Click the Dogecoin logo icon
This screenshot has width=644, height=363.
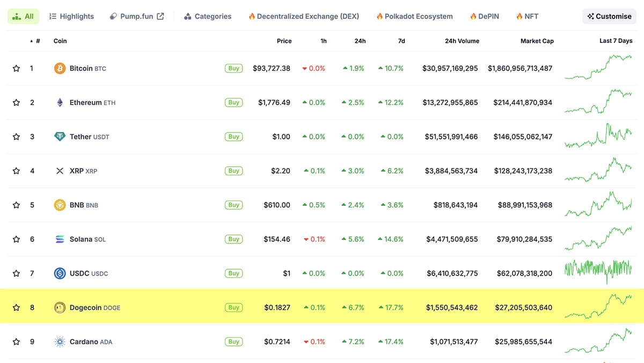coord(60,307)
